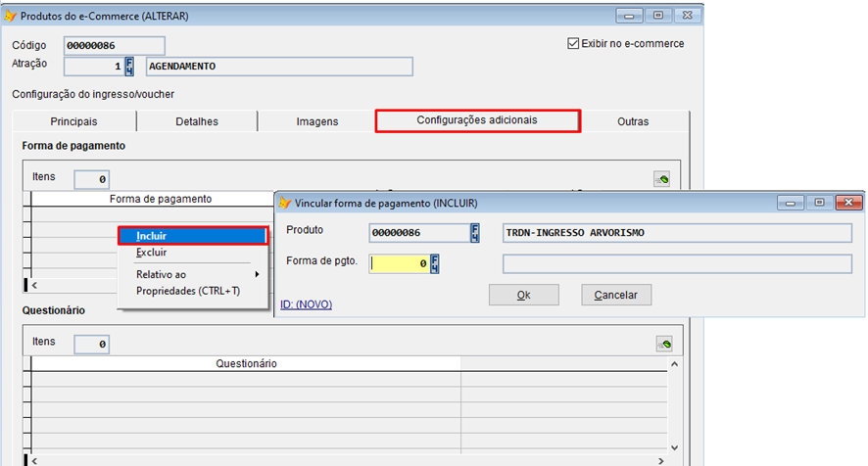Switch to the Configurações adicionais tab

click(x=478, y=120)
